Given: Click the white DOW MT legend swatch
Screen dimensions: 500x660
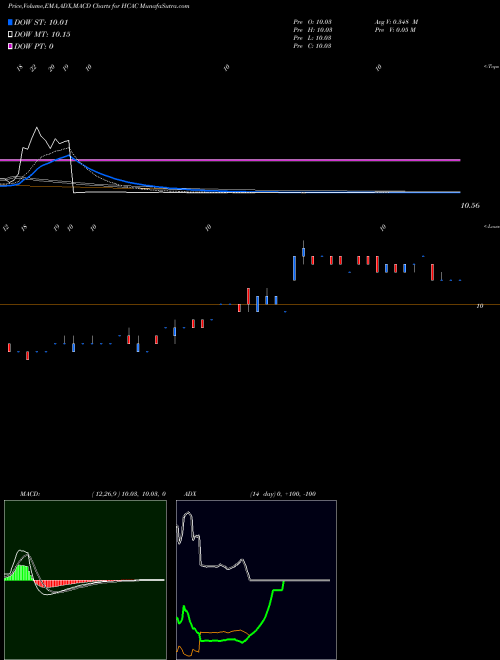Looking at the screenshot, I should click(x=10, y=34).
